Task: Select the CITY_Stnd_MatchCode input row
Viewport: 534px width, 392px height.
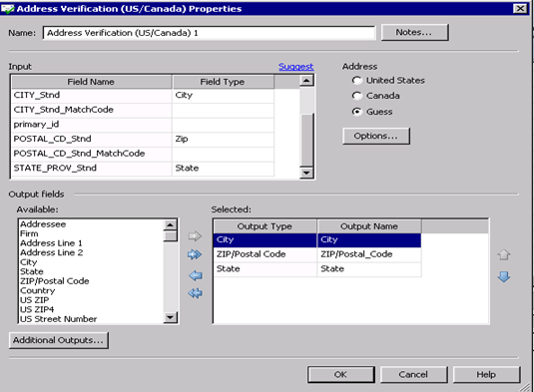Action: 92,110
